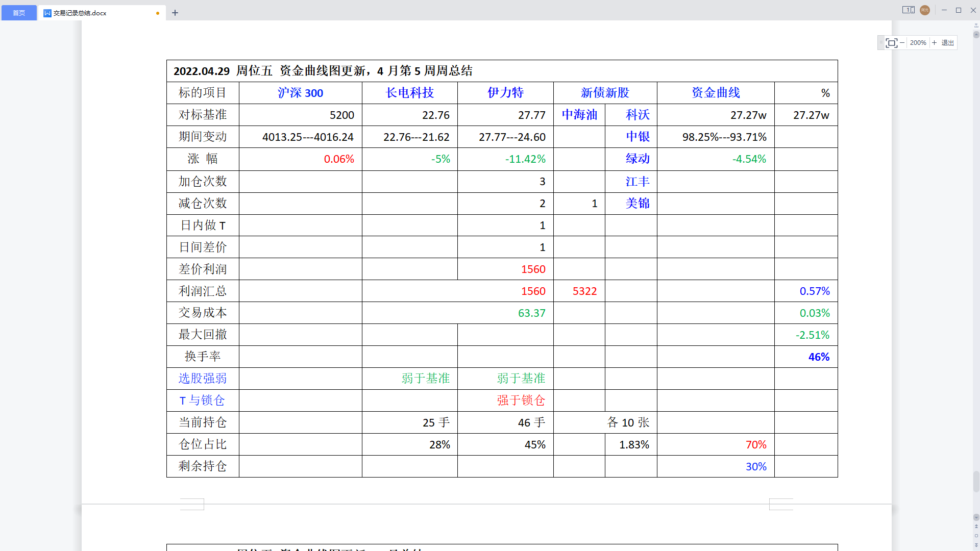This screenshot has width=980, height=551.
Task: Select the 长电科技 header cell
Action: pos(409,93)
